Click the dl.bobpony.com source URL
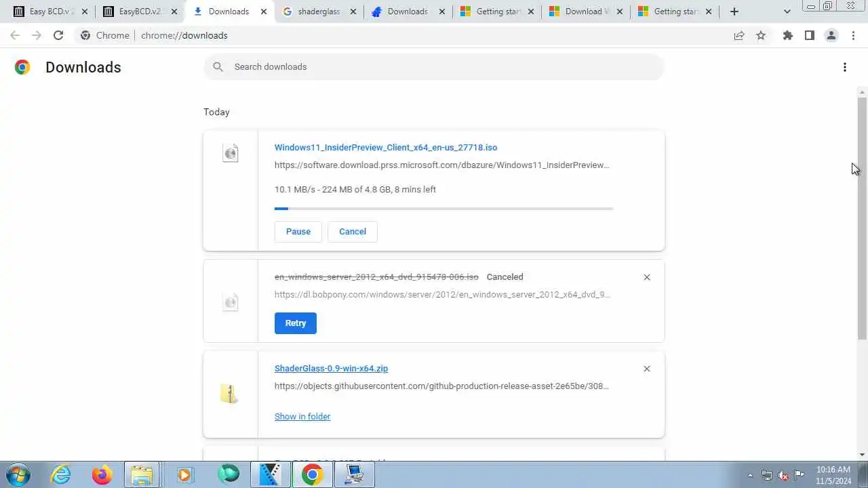868x488 pixels. (442, 295)
